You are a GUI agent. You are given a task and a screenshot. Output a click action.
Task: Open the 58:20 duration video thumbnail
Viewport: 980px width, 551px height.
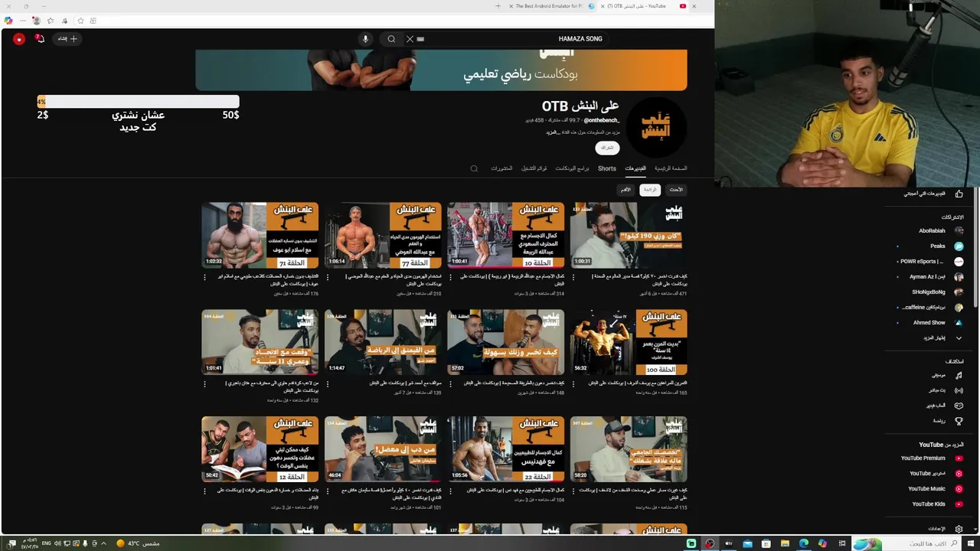[x=629, y=449]
